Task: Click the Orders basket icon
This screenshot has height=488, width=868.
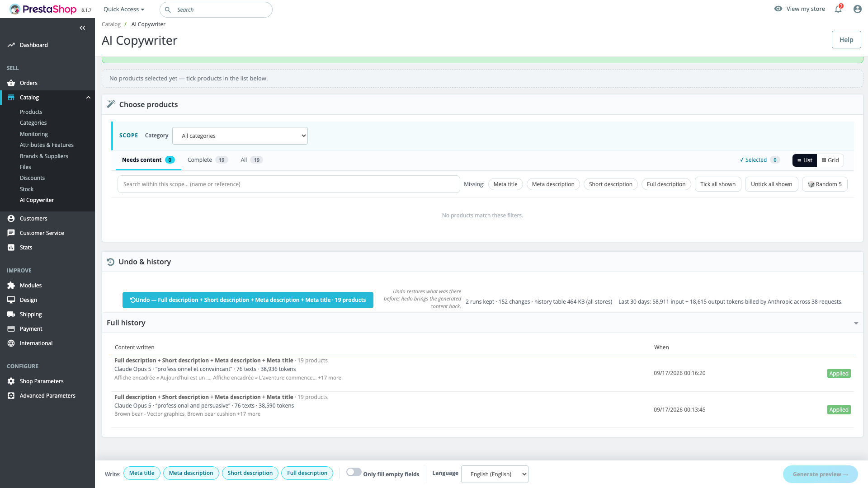Action: click(x=11, y=83)
